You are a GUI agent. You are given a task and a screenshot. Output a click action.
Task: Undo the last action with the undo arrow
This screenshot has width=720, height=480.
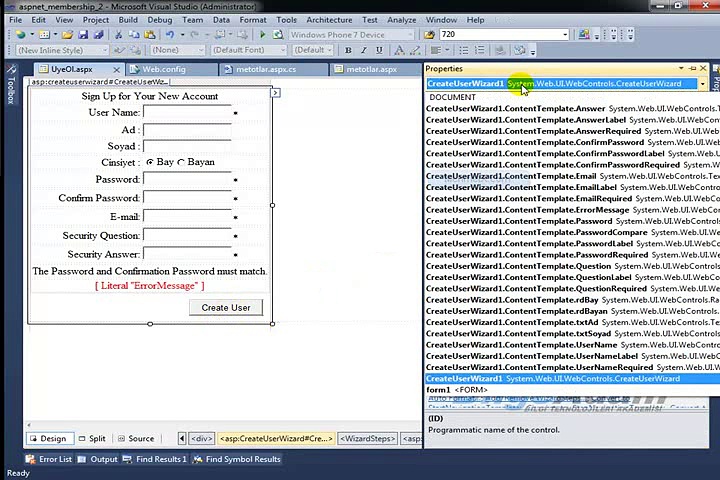[170, 34]
